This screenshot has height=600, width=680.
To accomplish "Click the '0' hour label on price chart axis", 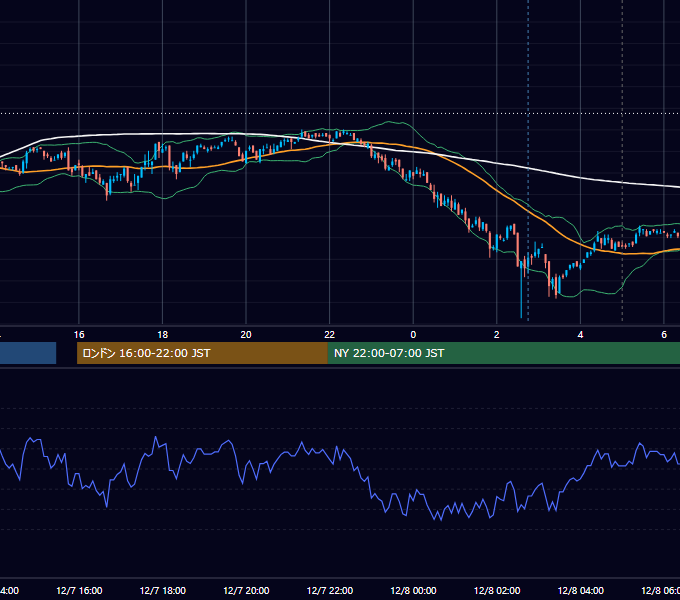I will pyautogui.click(x=413, y=335).
